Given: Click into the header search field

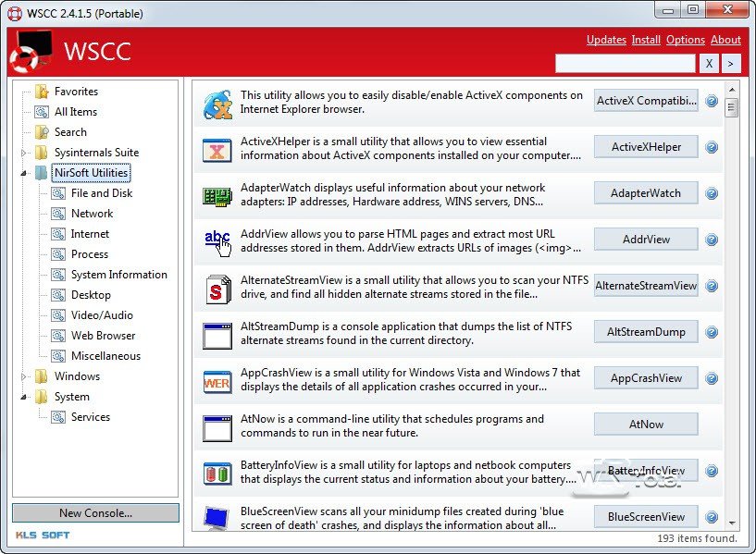Looking at the screenshot, I should pyautogui.click(x=626, y=64).
